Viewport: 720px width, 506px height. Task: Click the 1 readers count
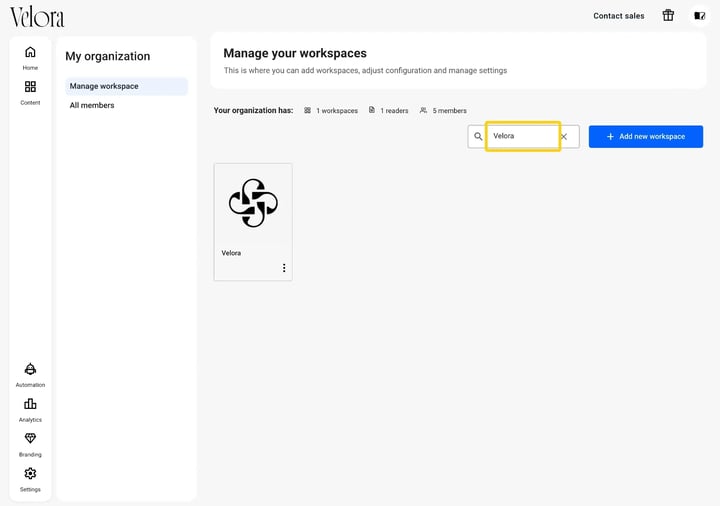click(388, 111)
